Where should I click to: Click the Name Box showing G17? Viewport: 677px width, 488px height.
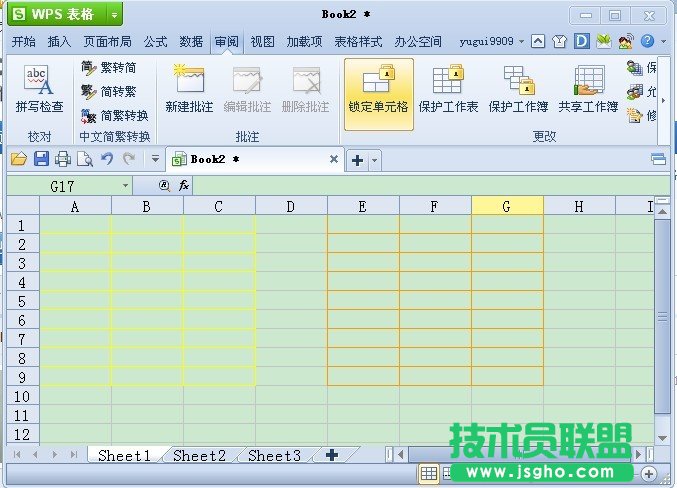(x=63, y=186)
